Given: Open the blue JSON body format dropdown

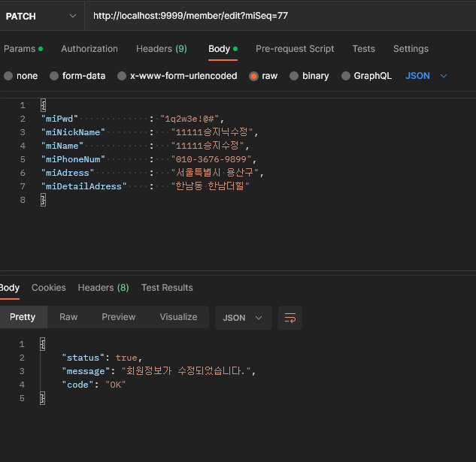Looking at the screenshot, I should [426, 76].
